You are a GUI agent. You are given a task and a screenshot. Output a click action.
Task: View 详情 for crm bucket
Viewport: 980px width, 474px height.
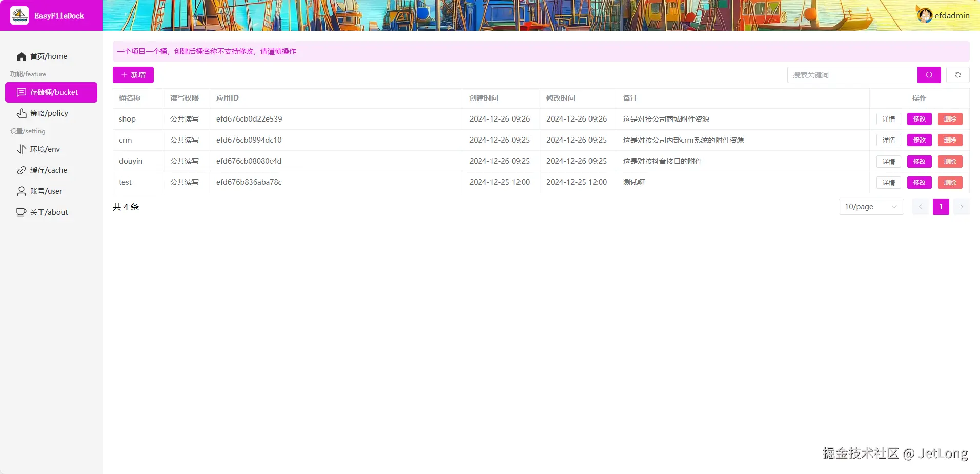click(x=889, y=140)
